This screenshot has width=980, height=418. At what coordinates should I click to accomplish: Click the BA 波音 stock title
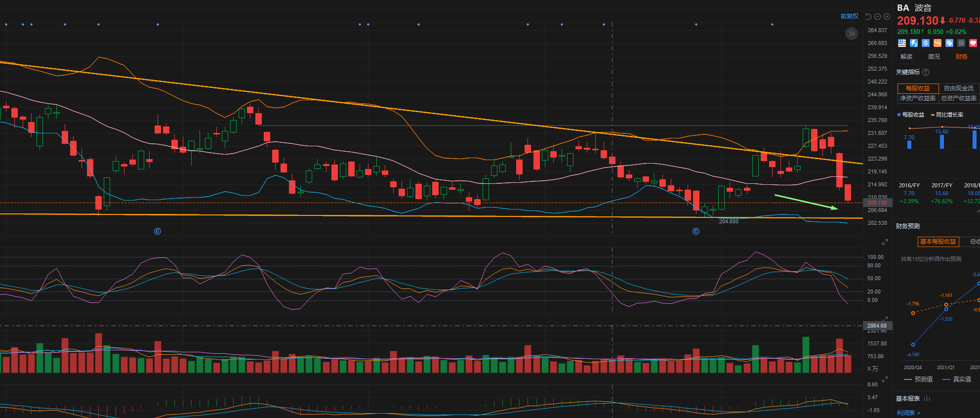click(x=914, y=8)
